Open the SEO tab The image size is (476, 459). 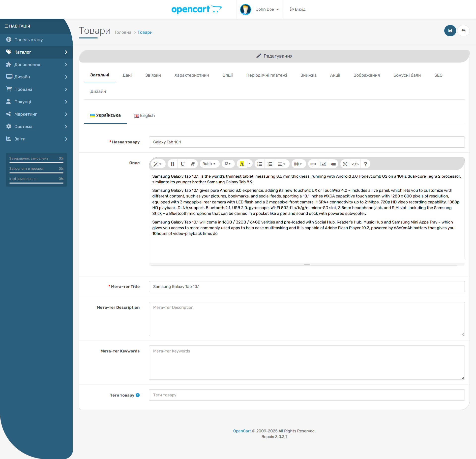tap(438, 75)
